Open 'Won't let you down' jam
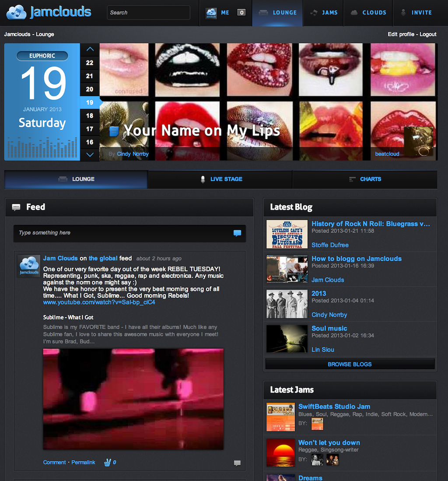The height and width of the screenshot is (481, 448). tap(329, 442)
